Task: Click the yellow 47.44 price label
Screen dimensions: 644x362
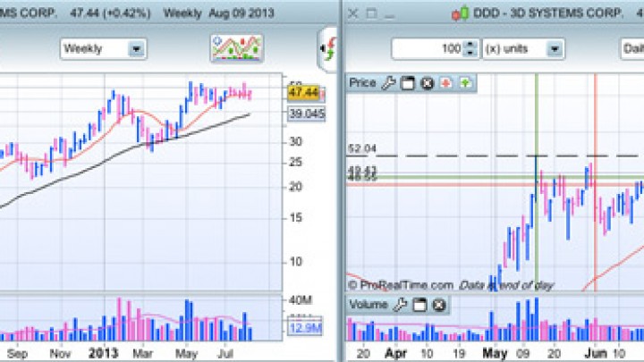Action: pos(304,93)
